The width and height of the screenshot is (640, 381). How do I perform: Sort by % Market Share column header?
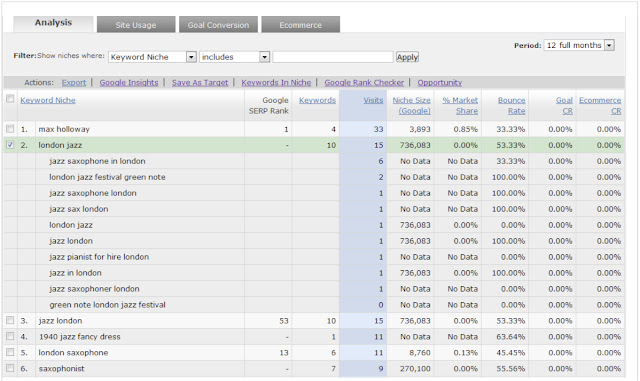pyautogui.click(x=460, y=106)
